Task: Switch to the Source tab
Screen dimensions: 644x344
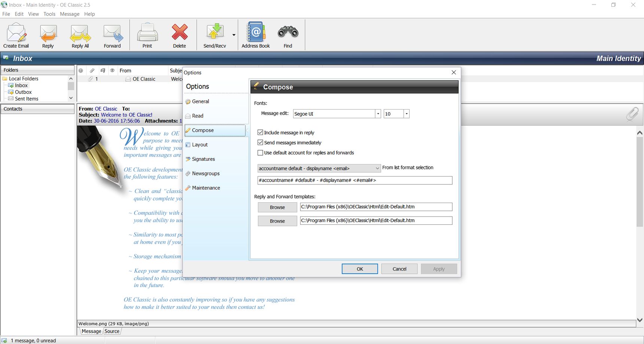Action: click(112, 331)
